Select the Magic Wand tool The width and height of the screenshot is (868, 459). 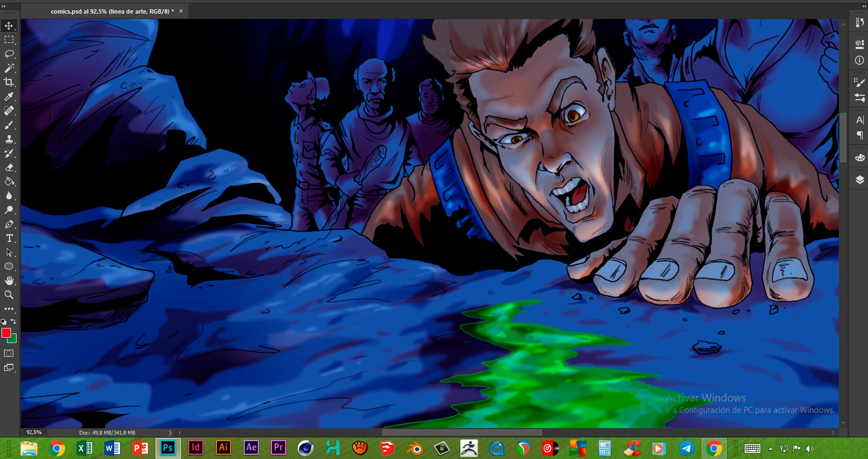tap(9, 68)
